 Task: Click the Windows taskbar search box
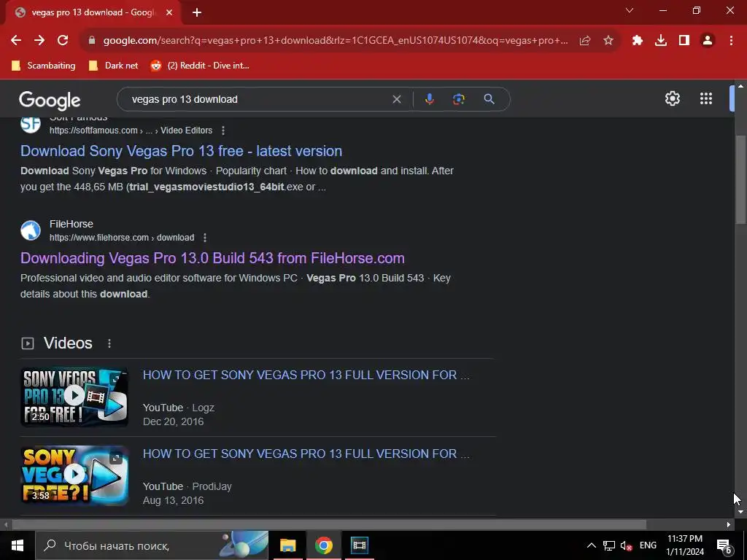(152, 545)
